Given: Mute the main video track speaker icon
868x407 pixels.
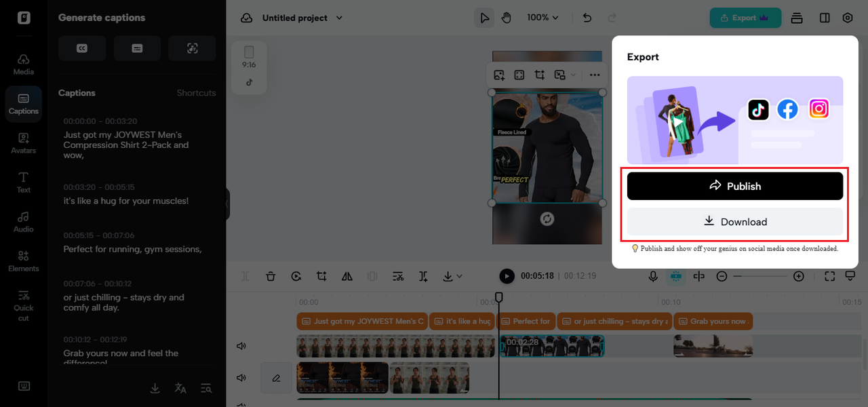Looking at the screenshot, I should [x=241, y=346].
